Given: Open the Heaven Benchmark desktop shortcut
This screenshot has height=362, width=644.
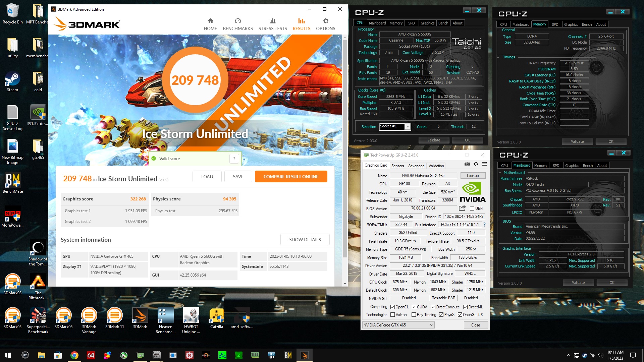Looking at the screenshot, I should [x=166, y=320].
